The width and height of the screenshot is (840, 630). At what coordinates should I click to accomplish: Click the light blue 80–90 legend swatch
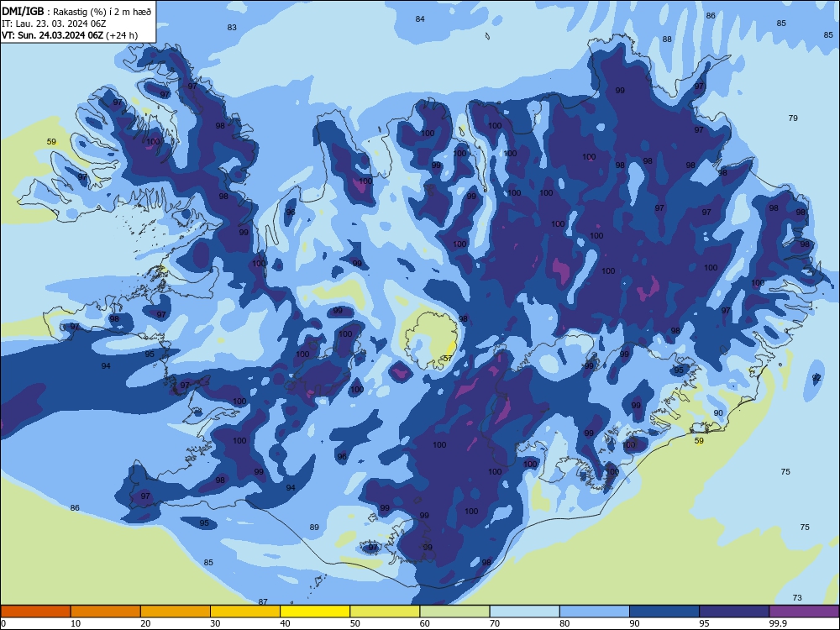(x=595, y=612)
